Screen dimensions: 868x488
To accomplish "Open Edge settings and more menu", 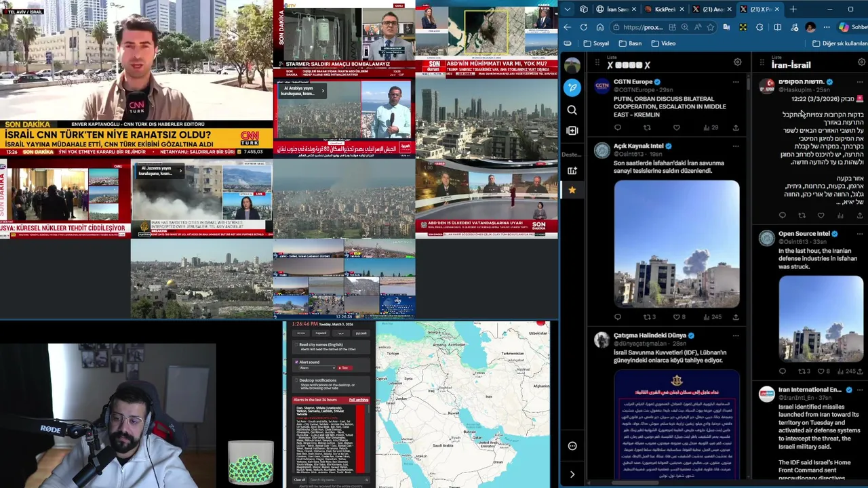I will point(827,27).
